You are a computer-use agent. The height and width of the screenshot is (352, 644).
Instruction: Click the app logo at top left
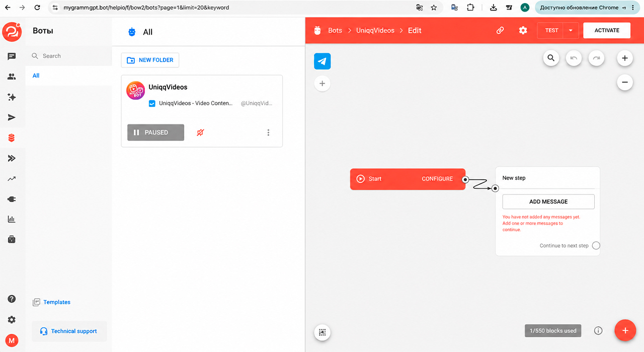tap(12, 31)
